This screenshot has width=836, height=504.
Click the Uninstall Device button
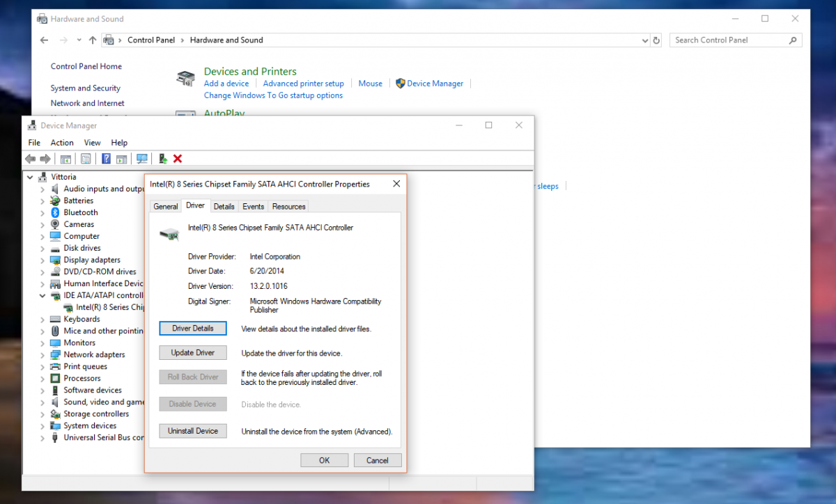coord(193,431)
